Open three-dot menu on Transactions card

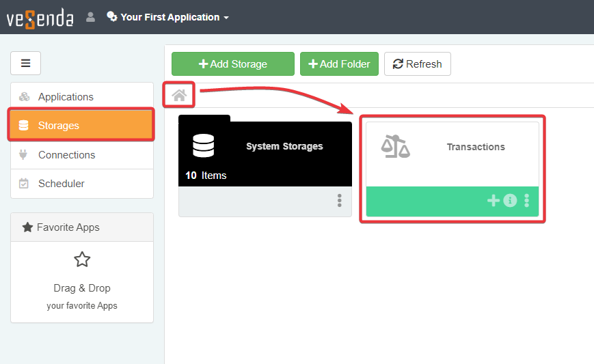[526, 201]
